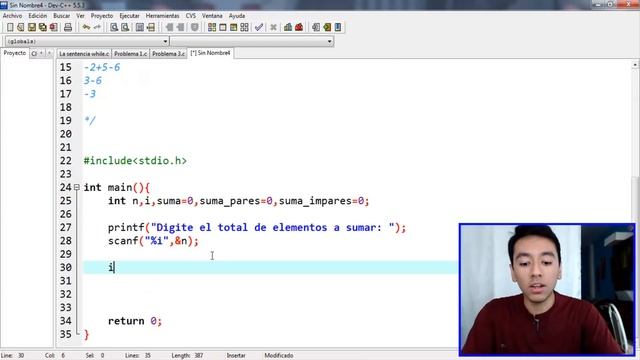Undo the last edit with the arrow icon
The image size is (640, 360).
tap(86, 27)
